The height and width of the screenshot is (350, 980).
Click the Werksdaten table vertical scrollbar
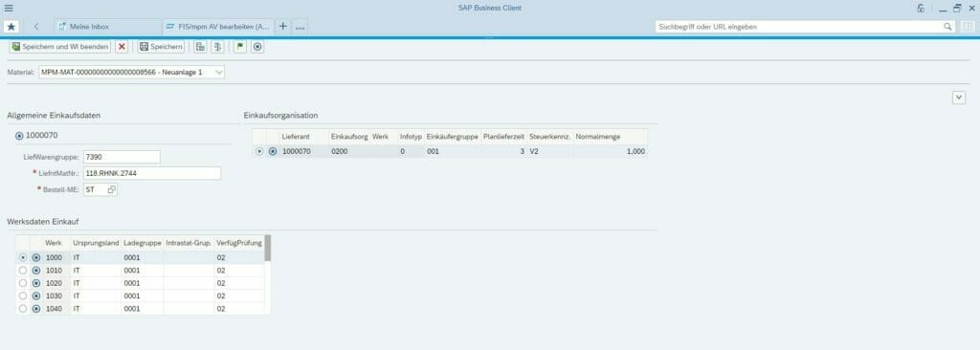point(268,248)
